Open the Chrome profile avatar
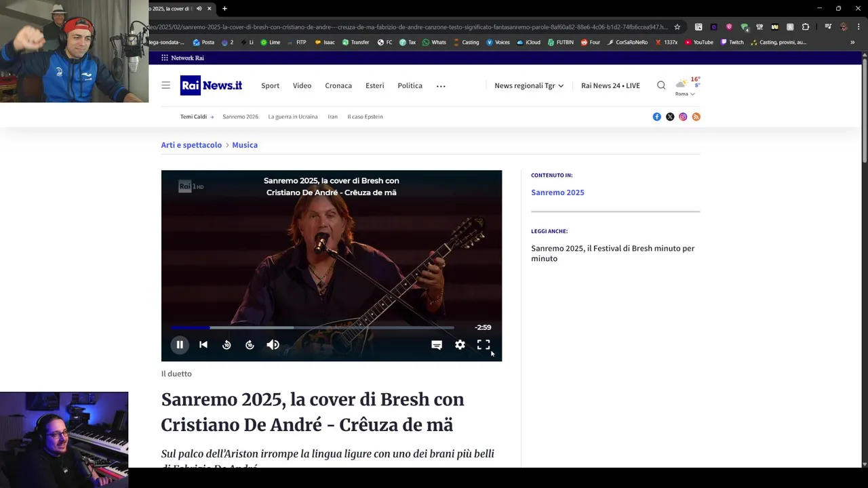Viewport: 868px width, 488px height. point(844,27)
